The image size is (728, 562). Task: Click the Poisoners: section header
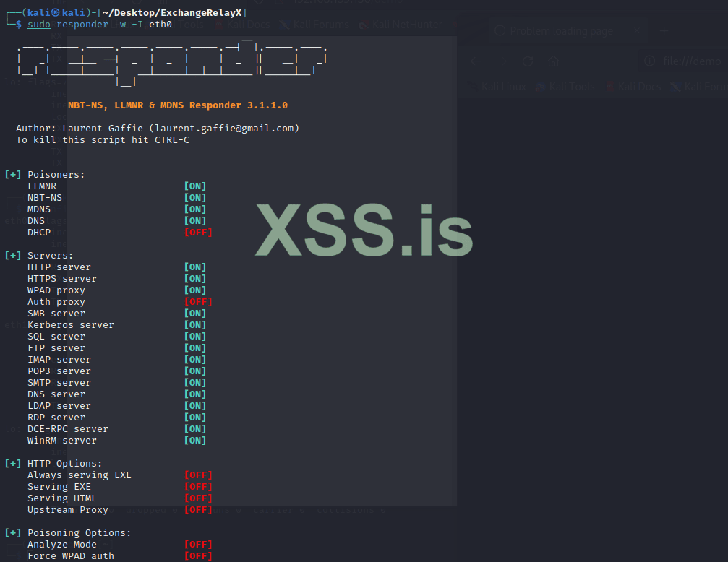pos(56,175)
